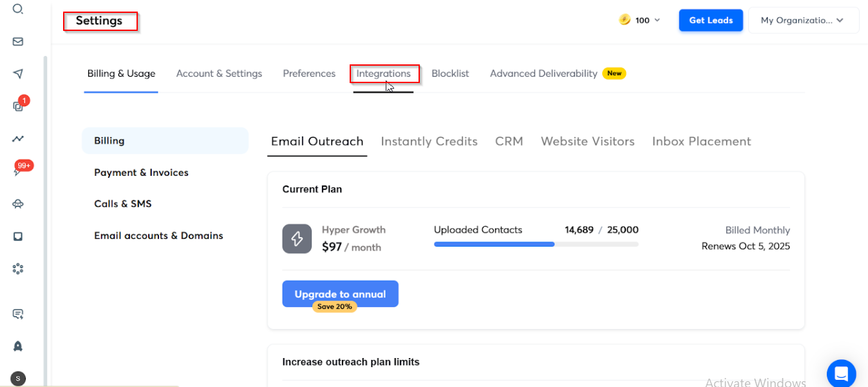Open campaigns paper plane icon
868x387 pixels.
pos(18,74)
